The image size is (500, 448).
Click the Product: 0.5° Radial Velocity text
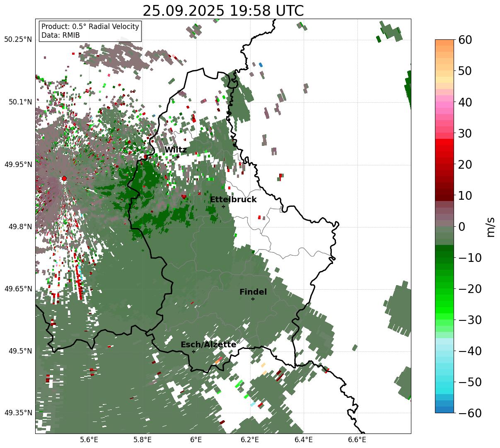pyautogui.click(x=90, y=27)
